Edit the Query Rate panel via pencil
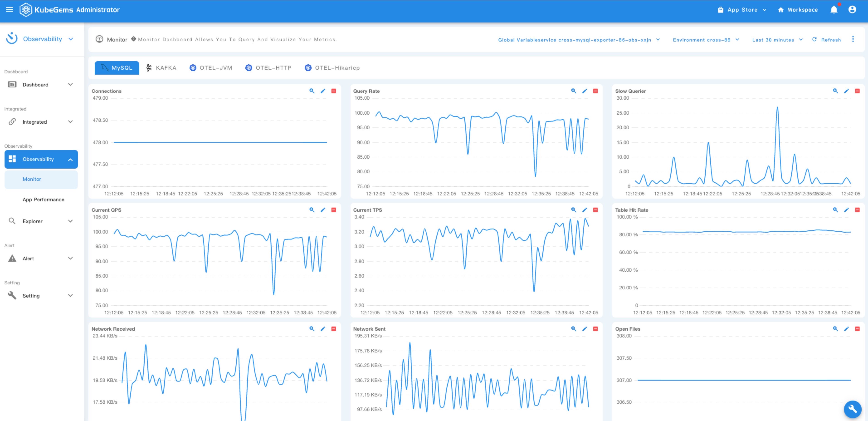The image size is (868, 421). 585,91
